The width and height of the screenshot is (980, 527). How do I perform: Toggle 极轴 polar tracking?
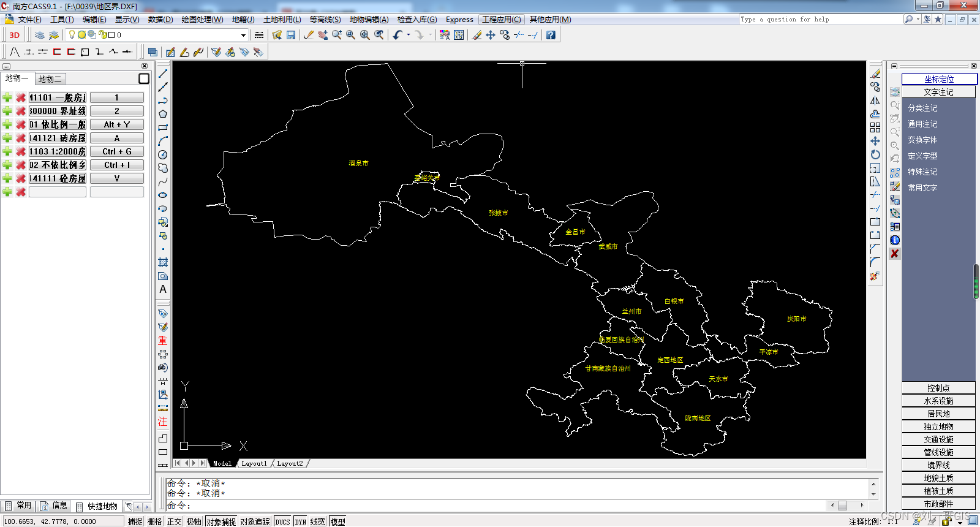(x=194, y=521)
